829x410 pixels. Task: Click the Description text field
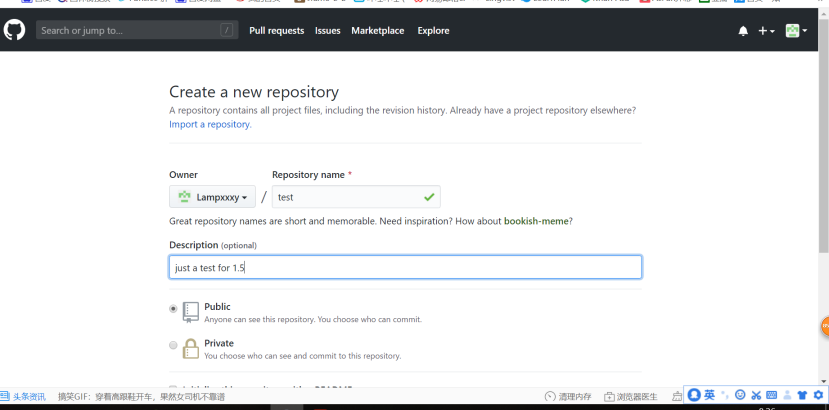point(405,267)
